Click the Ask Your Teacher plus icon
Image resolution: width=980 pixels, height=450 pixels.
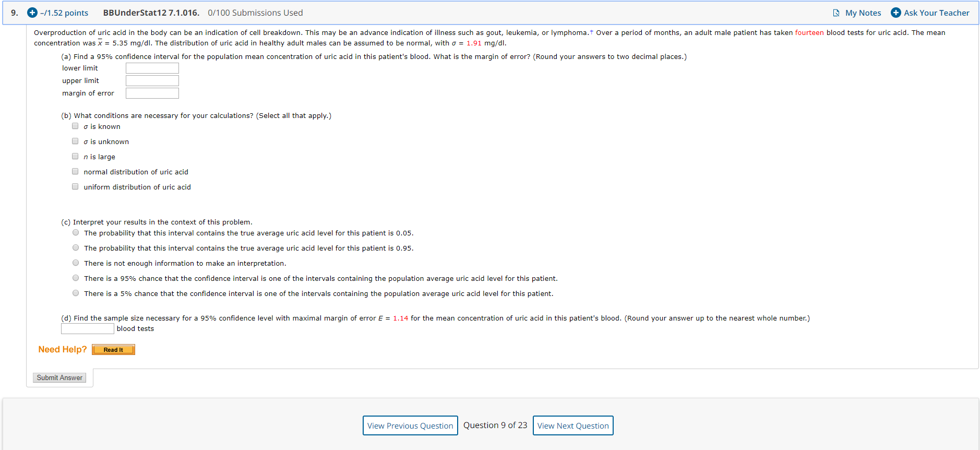point(895,13)
